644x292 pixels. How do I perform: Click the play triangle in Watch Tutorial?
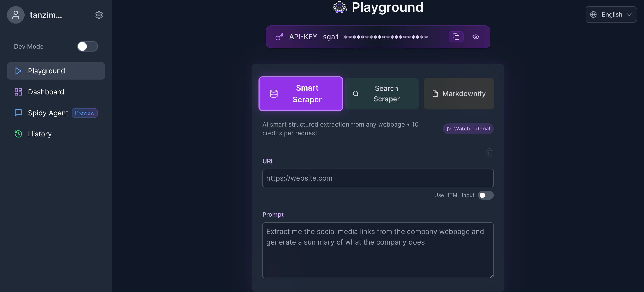tap(449, 129)
